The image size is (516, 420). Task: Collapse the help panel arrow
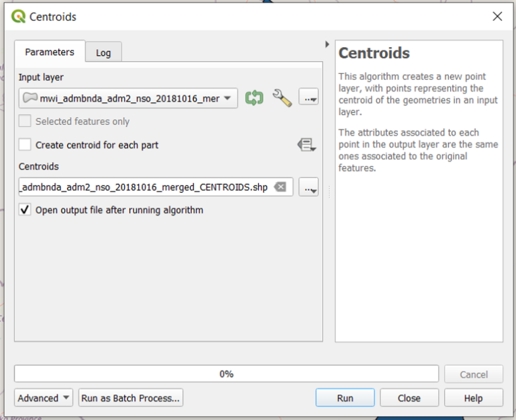click(327, 45)
